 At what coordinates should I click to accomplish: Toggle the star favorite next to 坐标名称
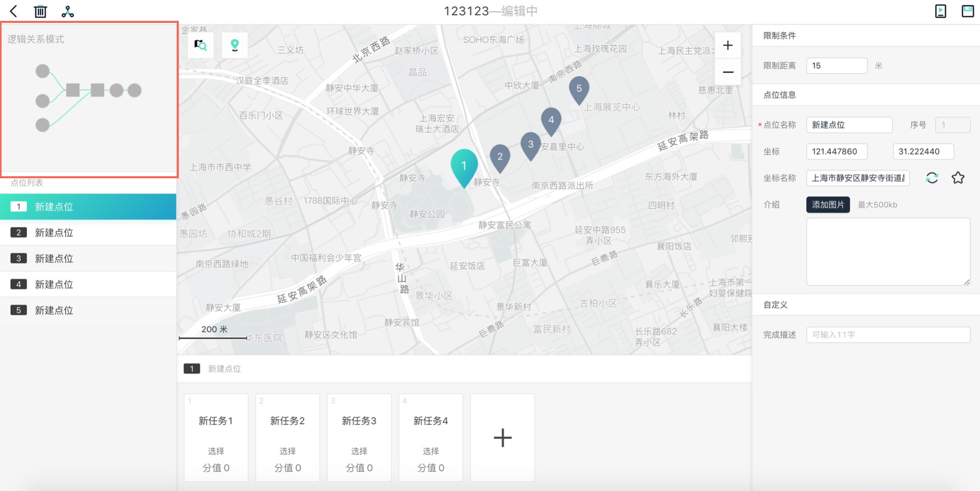958,178
